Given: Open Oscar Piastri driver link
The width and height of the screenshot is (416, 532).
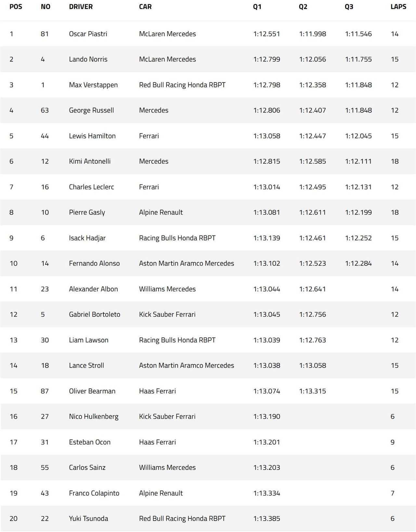Looking at the screenshot, I should (x=88, y=34).
